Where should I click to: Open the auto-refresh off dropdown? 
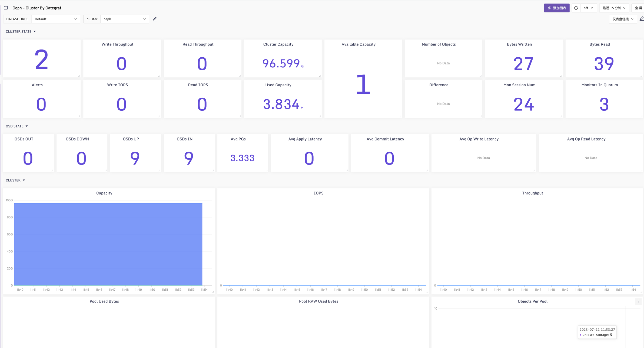tap(588, 8)
